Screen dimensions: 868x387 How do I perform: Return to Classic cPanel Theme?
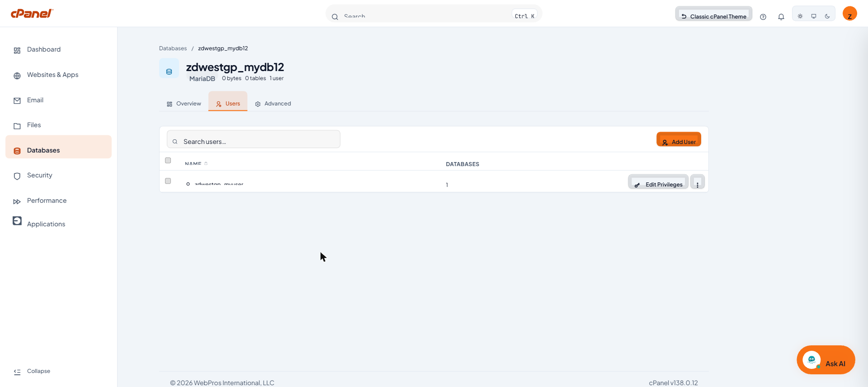714,14
